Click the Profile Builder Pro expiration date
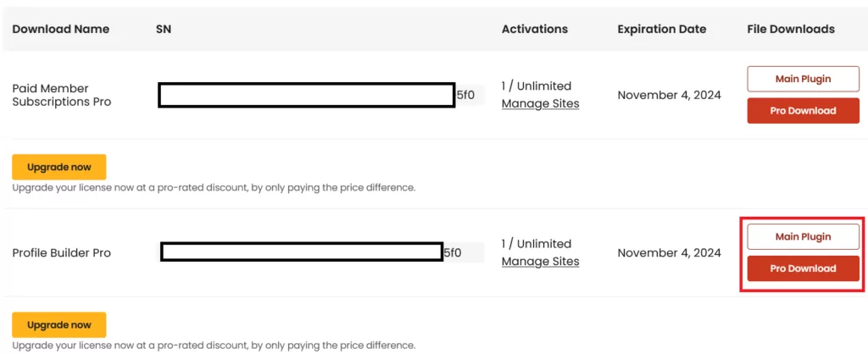 [x=670, y=252]
